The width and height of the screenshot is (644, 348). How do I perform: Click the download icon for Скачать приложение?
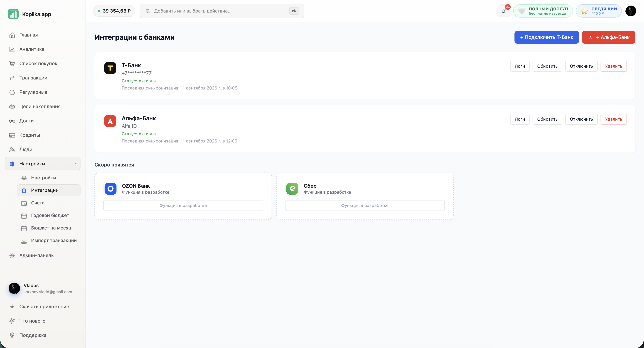coord(12,307)
